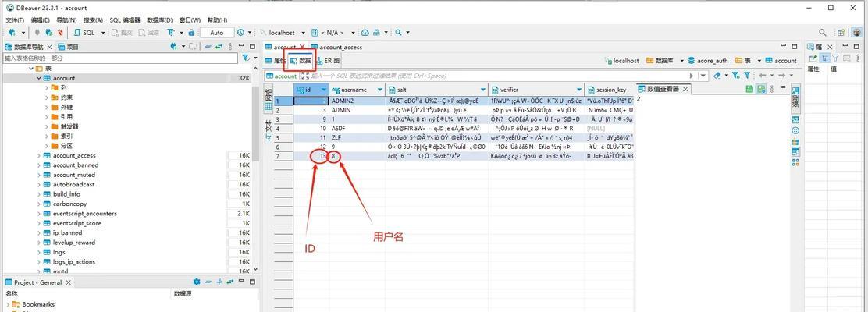
Task: Click the funnel icon in properties panel
Action: pos(834,58)
